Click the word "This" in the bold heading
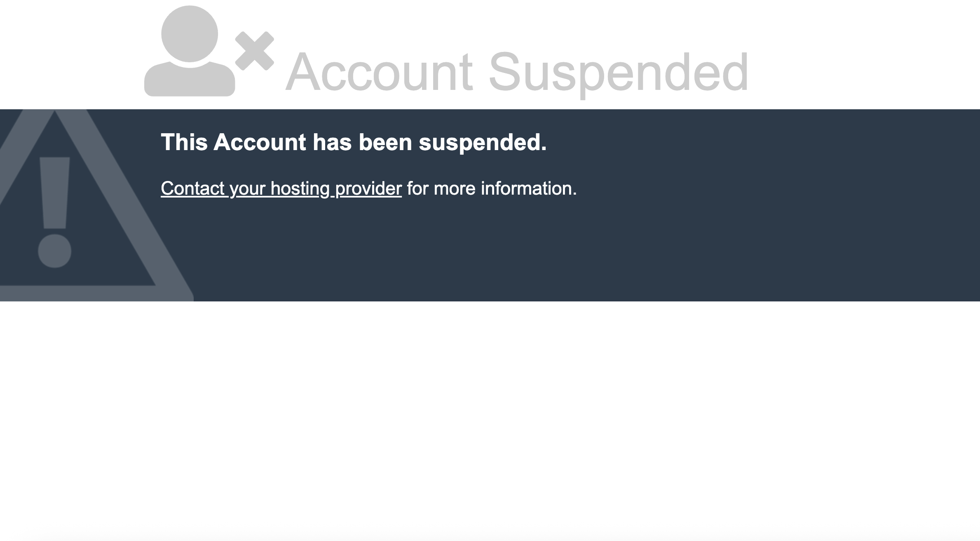980x541 pixels. click(x=184, y=142)
